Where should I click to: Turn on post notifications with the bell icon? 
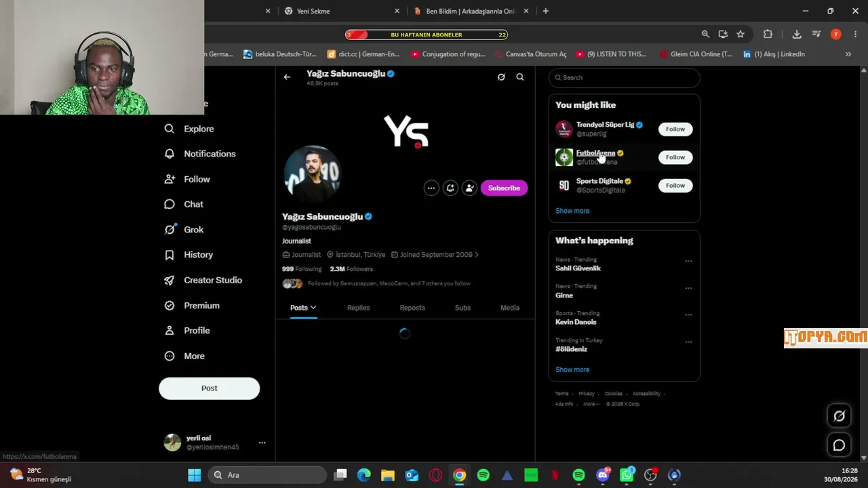point(450,188)
